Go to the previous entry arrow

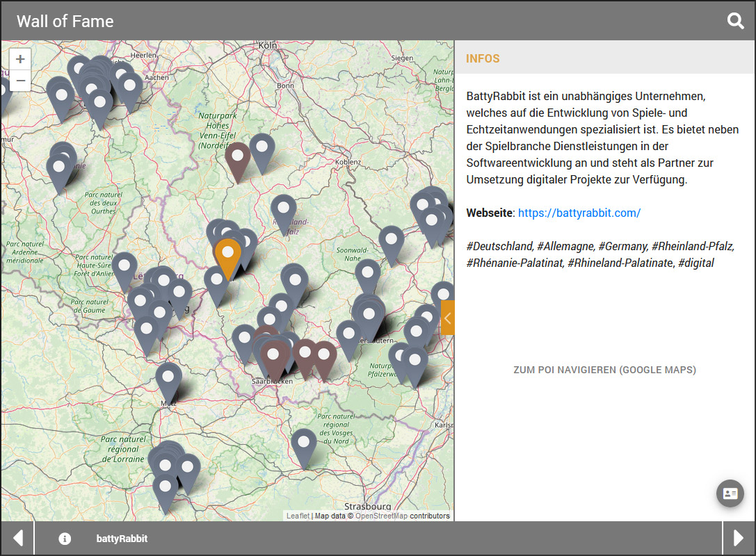point(18,539)
